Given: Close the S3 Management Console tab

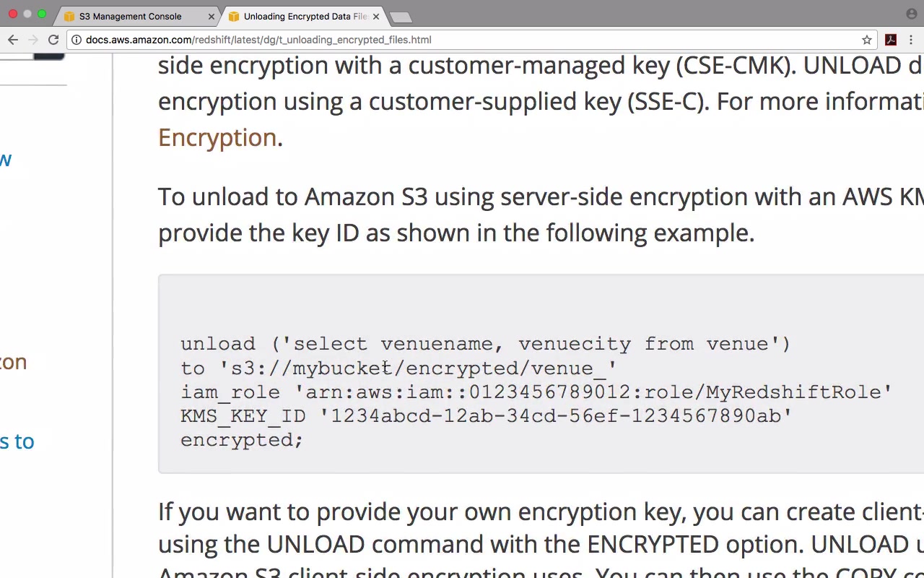Looking at the screenshot, I should click(x=212, y=16).
